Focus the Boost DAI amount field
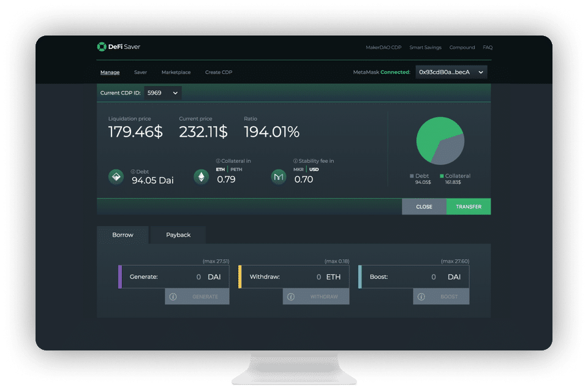Screen dimensions: 588x386 [415, 277]
